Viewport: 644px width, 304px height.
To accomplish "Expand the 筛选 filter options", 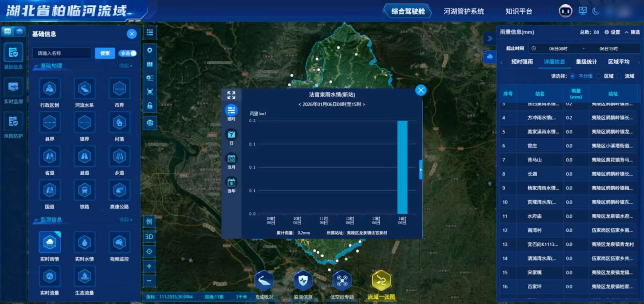I will click(x=632, y=32).
